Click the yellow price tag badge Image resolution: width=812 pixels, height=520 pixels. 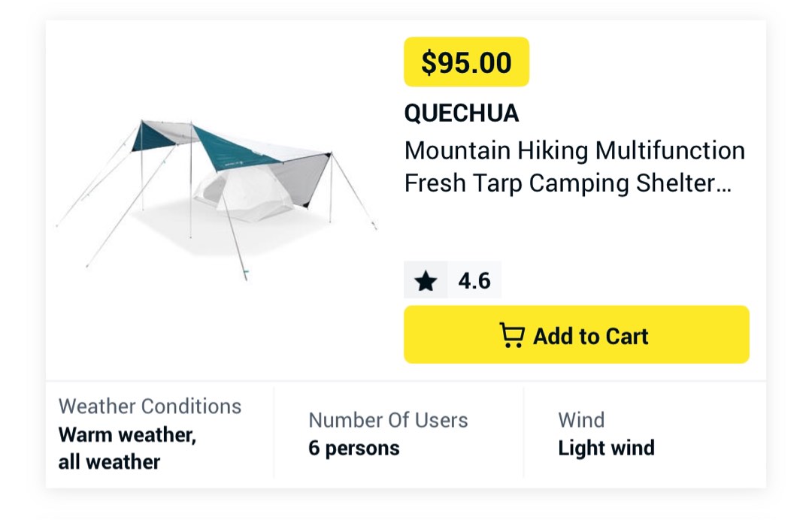click(466, 62)
